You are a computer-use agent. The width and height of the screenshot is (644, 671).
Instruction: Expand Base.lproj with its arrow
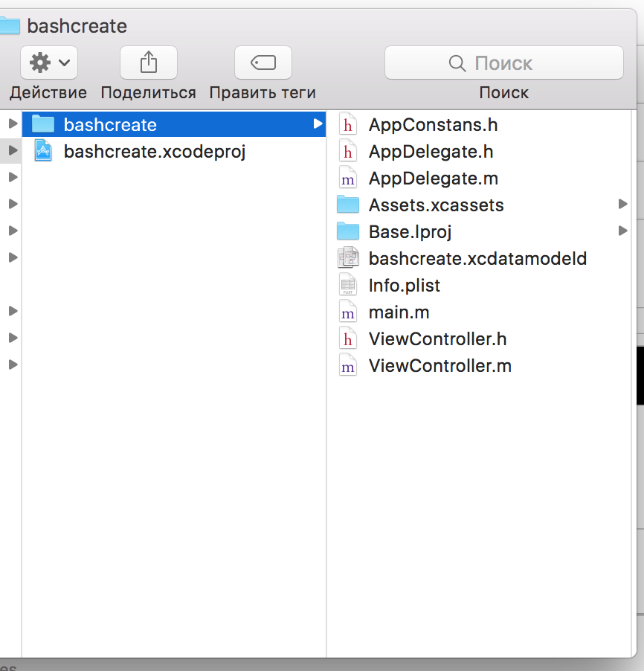622,231
